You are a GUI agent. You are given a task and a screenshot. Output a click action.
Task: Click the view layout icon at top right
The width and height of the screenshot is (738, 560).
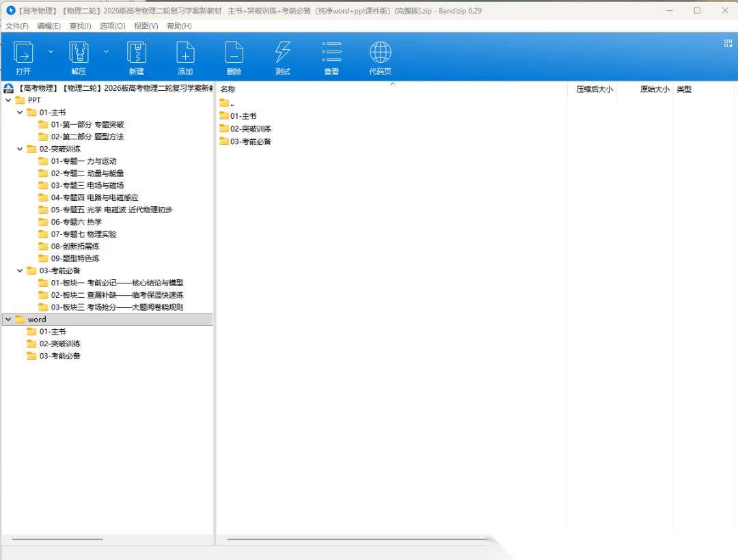[728, 43]
